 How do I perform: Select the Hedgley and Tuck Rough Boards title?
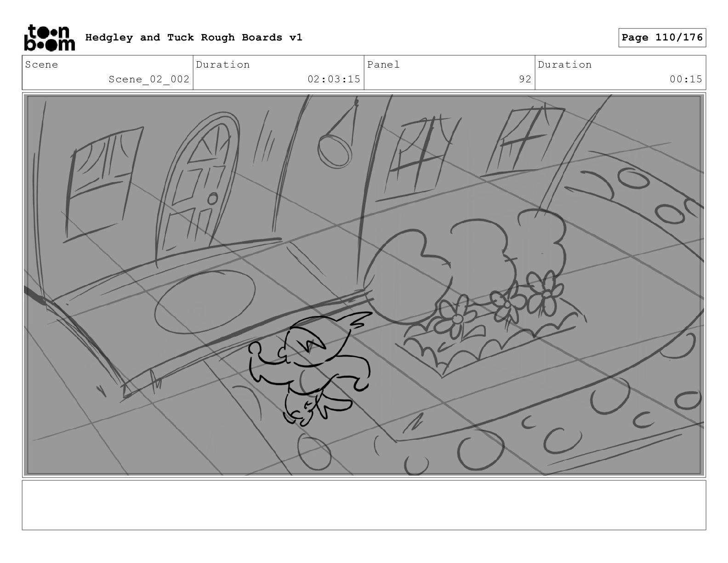193,38
